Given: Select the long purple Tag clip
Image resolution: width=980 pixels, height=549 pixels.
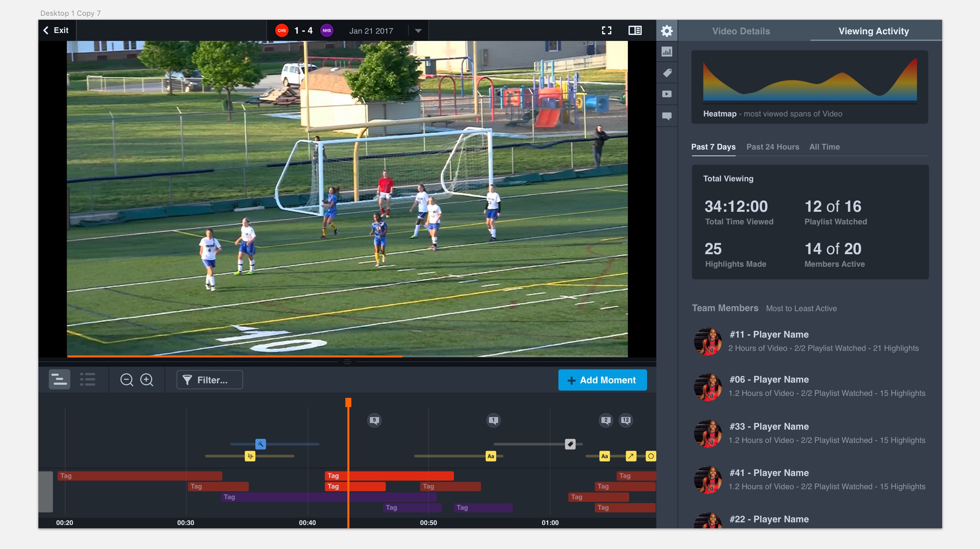Looking at the screenshot, I should pyautogui.click(x=328, y=497).
